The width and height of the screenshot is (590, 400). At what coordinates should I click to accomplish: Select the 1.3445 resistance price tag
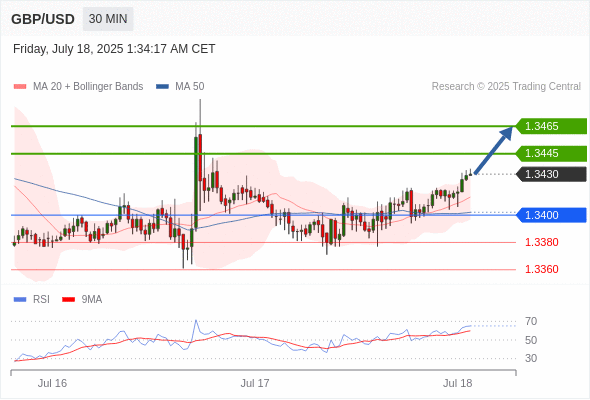point(551,154)
